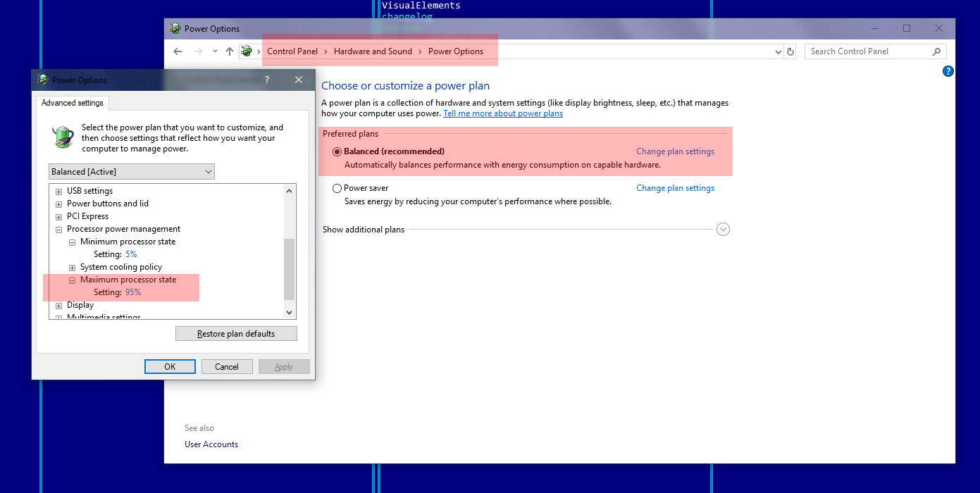Open the Balanced [Active] plan dropdown

point(132,172)
